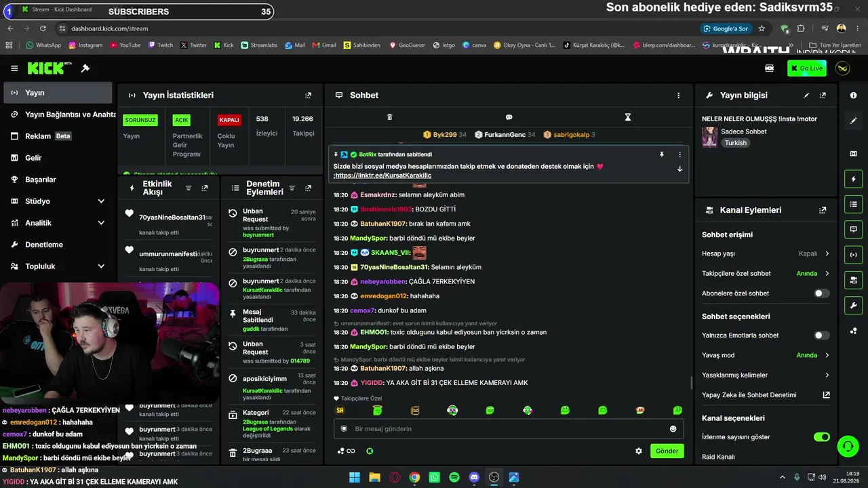
Task: Click the green Go Live button
Action: 807,68
